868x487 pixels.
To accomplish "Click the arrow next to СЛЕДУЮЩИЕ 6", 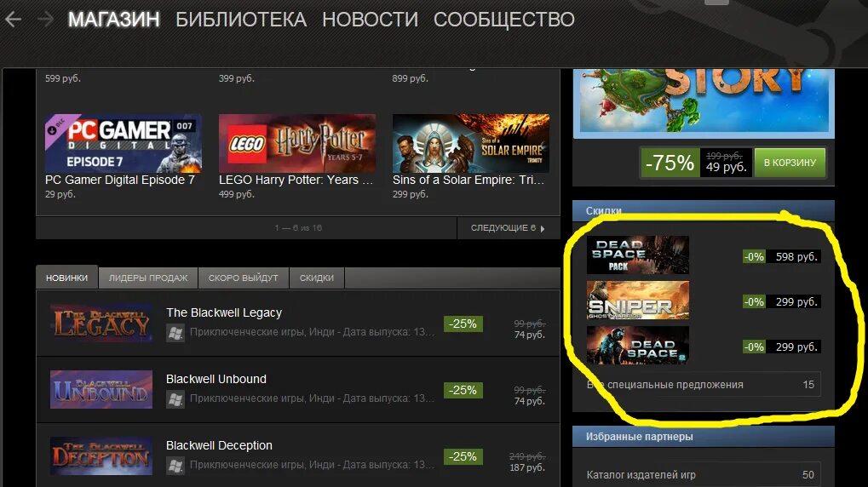I will (543, 228).
